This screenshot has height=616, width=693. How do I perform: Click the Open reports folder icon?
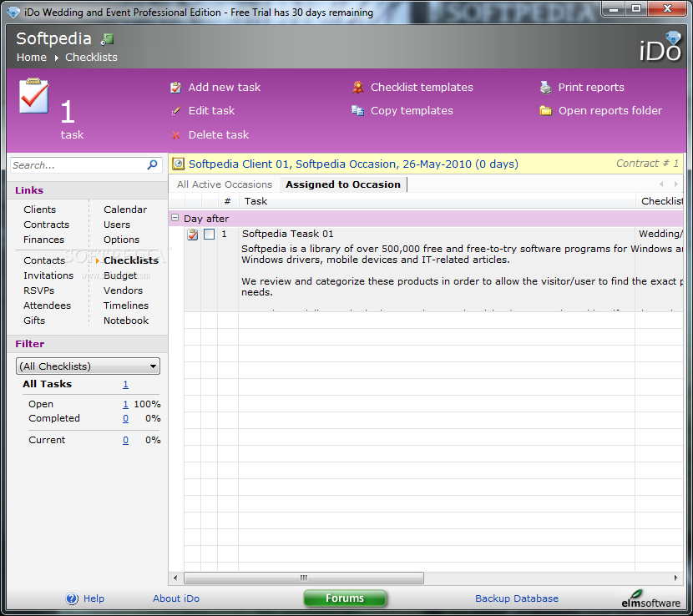tap(546, 110)
